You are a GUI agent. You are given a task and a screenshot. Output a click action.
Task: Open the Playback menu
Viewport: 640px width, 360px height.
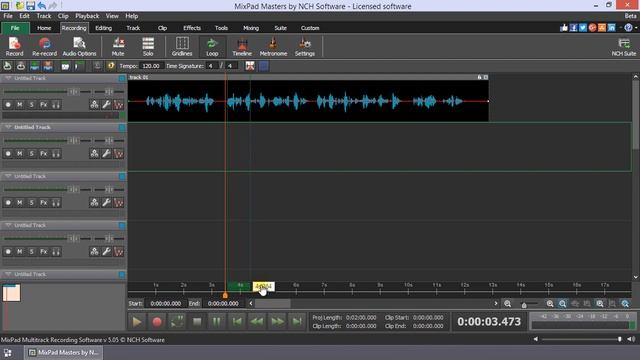pyautogui.click(x=87, y=16)
